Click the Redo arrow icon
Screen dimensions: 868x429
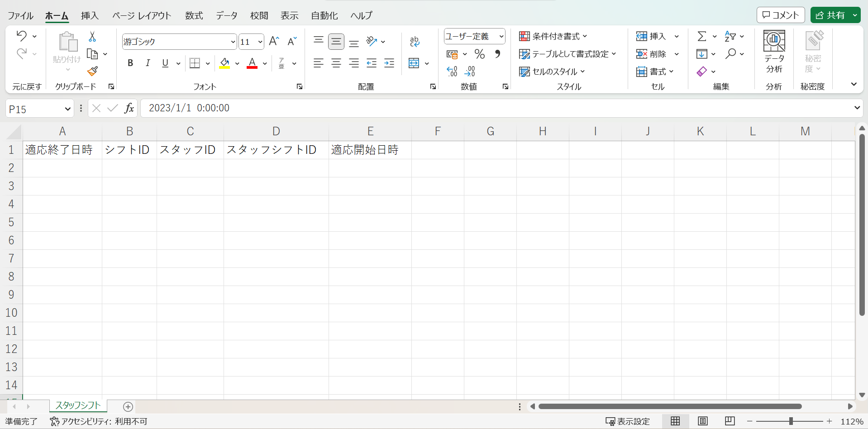[21, 53]
